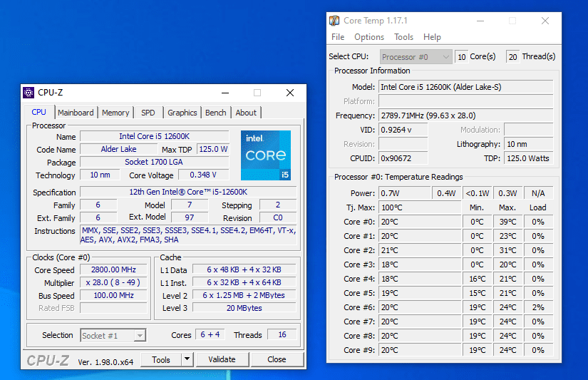The width and height of the screenshot is (588, 380).
Task: Open the Options menu in Core Temp
Action: [x=369, y=37]
